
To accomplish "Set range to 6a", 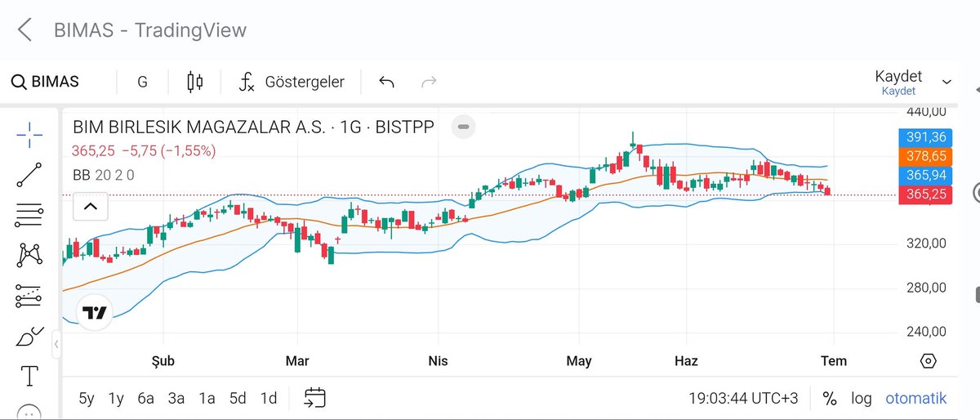I will point(146,399).
